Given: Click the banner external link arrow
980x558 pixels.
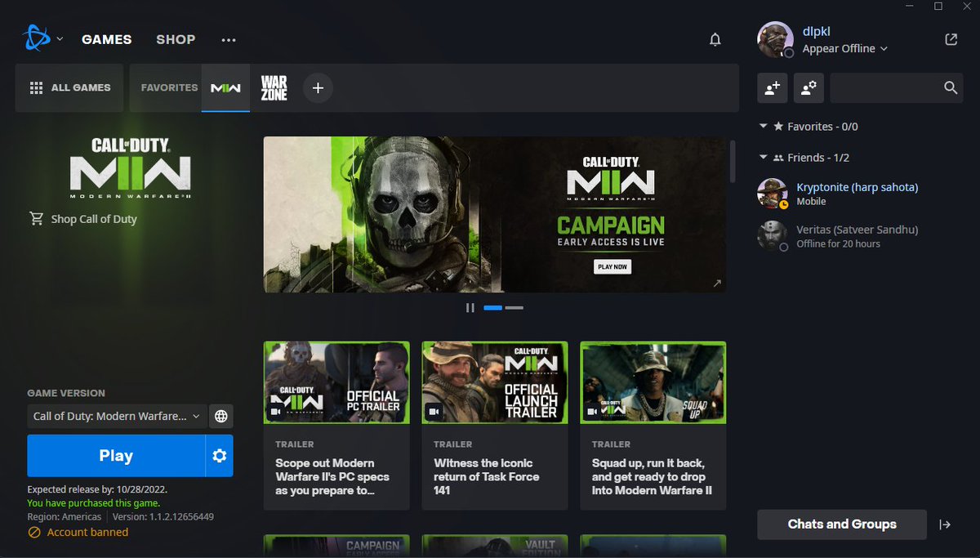Looking at the screenshot, I should pyautogui.click(x=717, y=283).
